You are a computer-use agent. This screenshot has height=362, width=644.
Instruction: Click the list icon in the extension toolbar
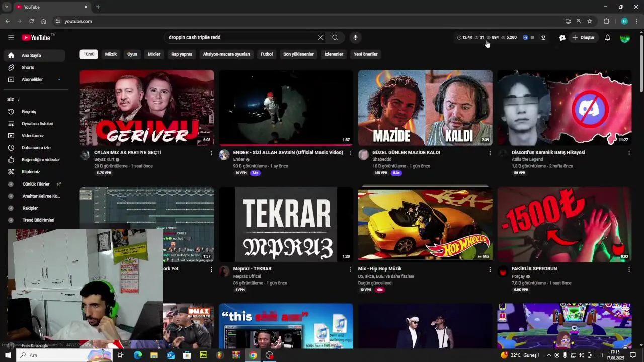coord(532,38)
